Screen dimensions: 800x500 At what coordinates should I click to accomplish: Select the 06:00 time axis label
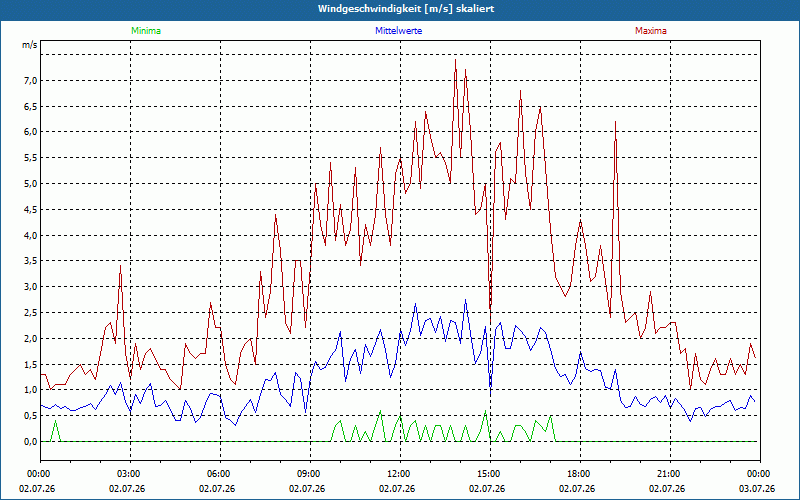[x=220, y=474]
